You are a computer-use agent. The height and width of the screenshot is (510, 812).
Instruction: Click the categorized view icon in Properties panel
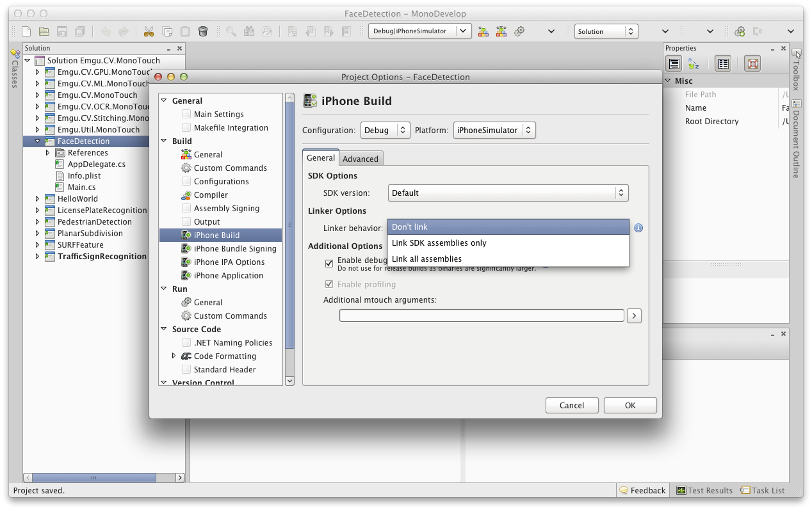[674, 63]
